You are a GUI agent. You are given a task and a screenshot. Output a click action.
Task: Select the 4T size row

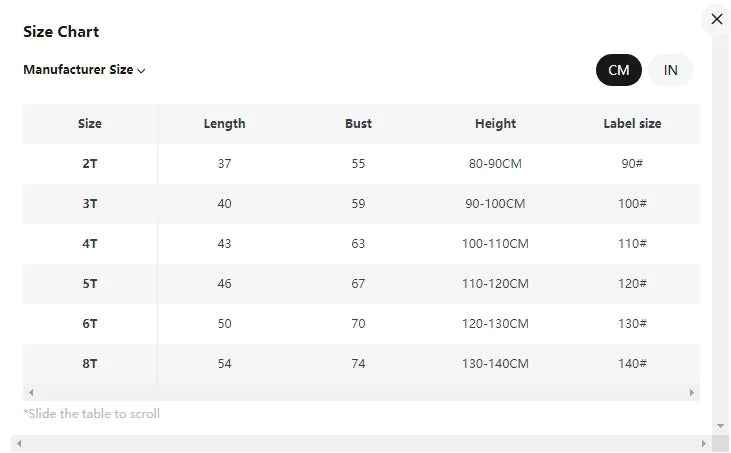click(x=90, y=244)
